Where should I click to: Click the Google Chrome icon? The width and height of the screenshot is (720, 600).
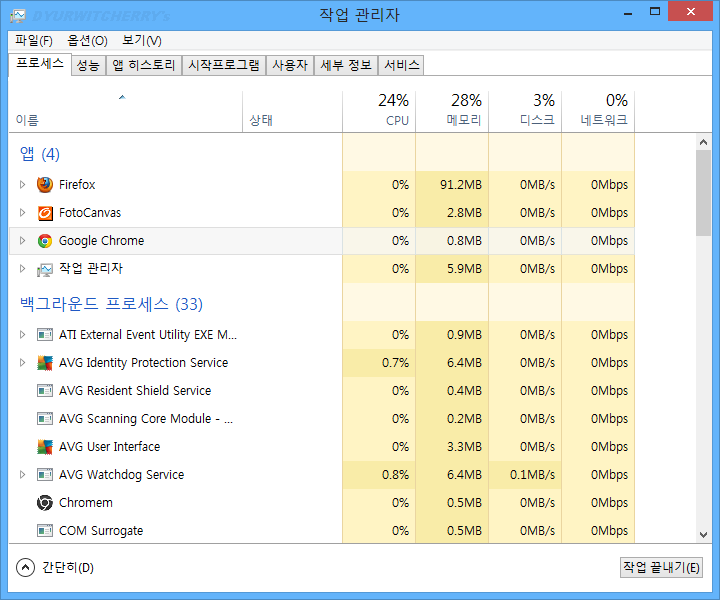point(44,241)
